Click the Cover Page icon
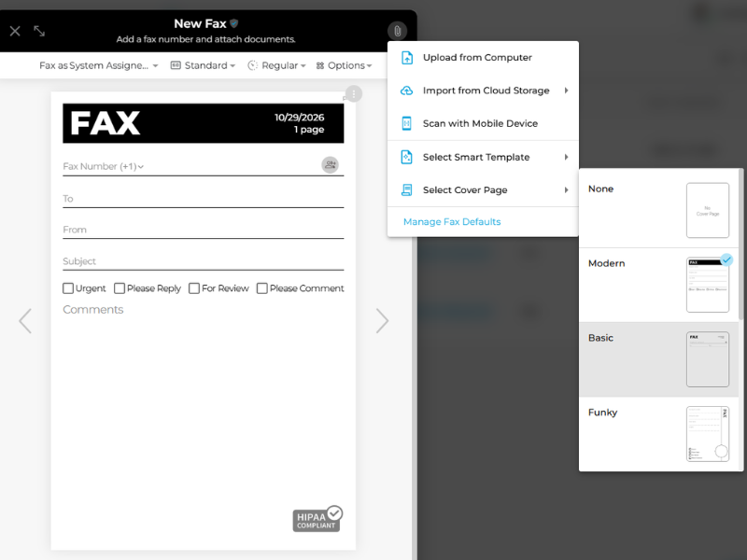This screenshot has height=560, width=747. [x=407, y=190]
